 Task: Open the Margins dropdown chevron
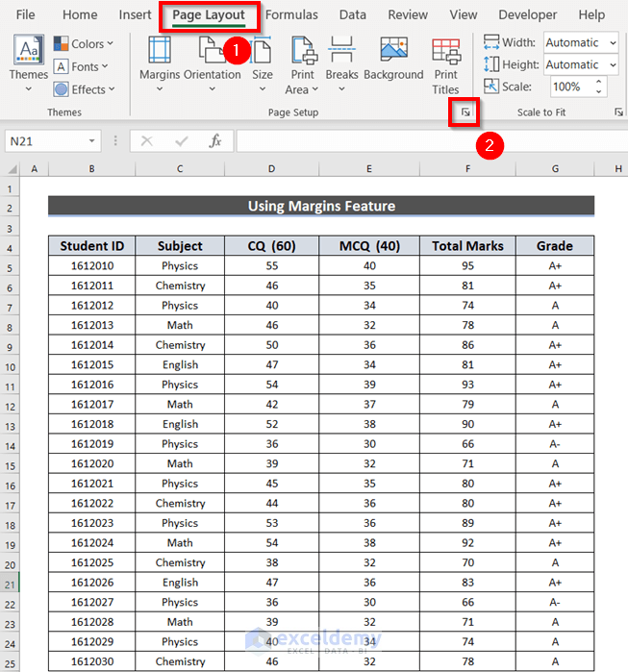click(x=160, y=89)
